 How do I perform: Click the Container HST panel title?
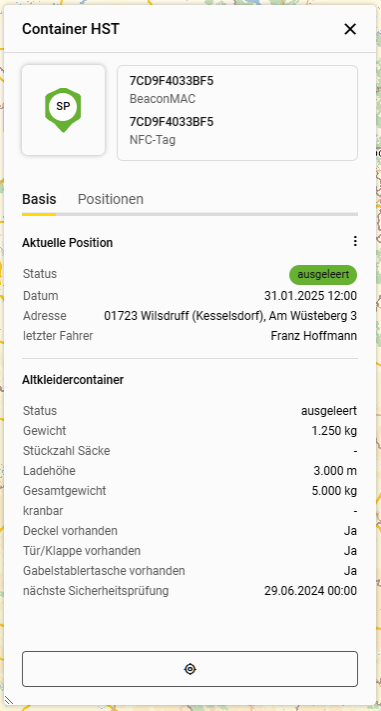[71, 29]
